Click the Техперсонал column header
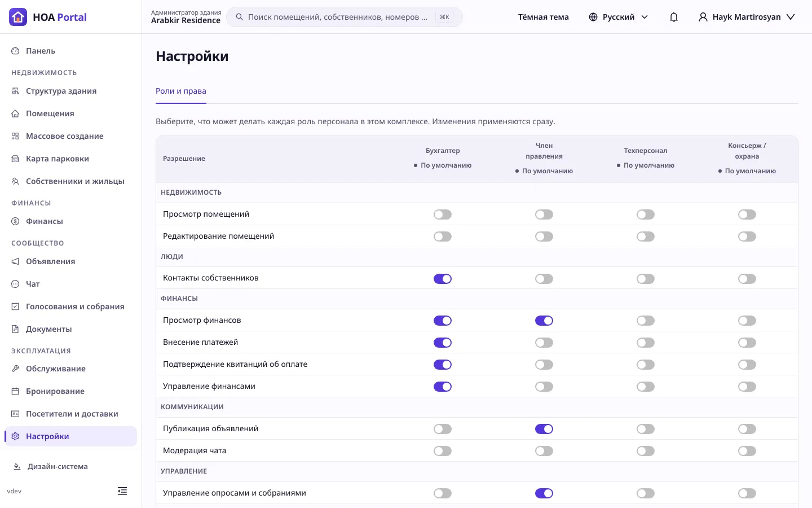 point(646,151)
